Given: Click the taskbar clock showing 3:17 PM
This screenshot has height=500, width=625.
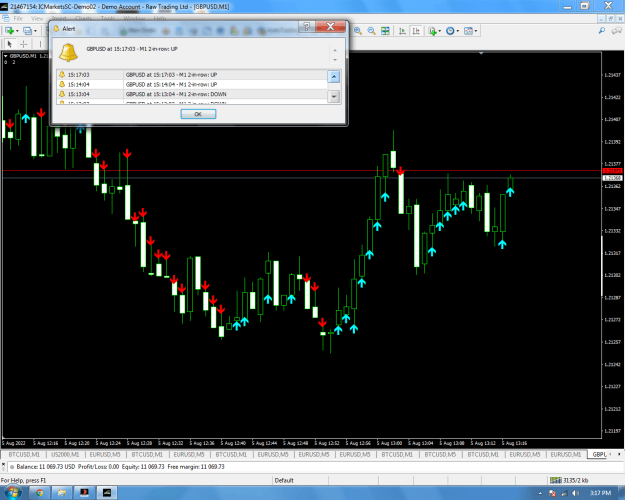Looking at the screenshot, I should pyautogui.click(x=600, y=493).
